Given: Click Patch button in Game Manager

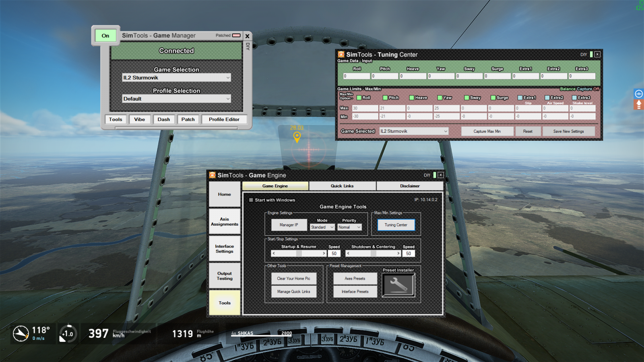Looking at the screenshot, I should [x=188, y=119].
